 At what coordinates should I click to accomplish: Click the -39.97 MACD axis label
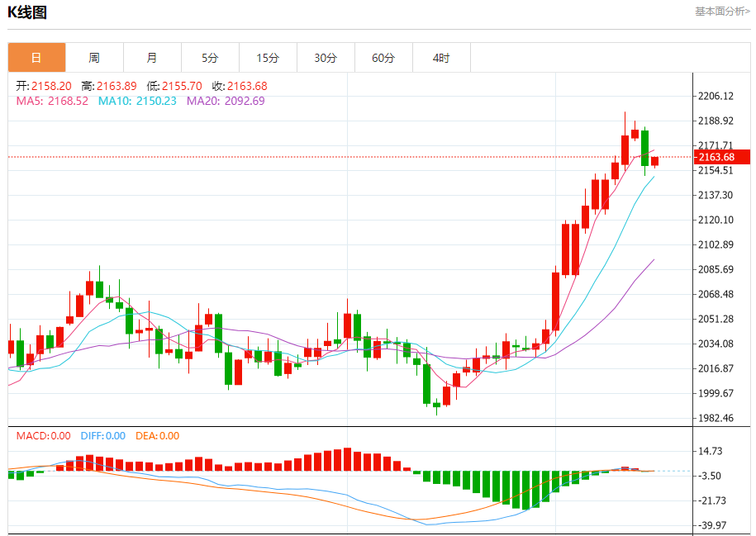click(x=712, y=525)
